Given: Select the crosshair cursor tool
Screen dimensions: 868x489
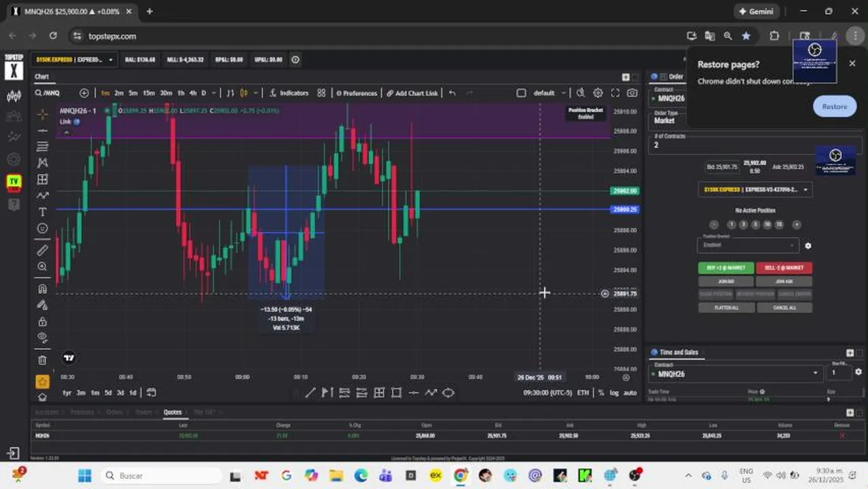Looking at the screenshot, I should coord(42,113).
